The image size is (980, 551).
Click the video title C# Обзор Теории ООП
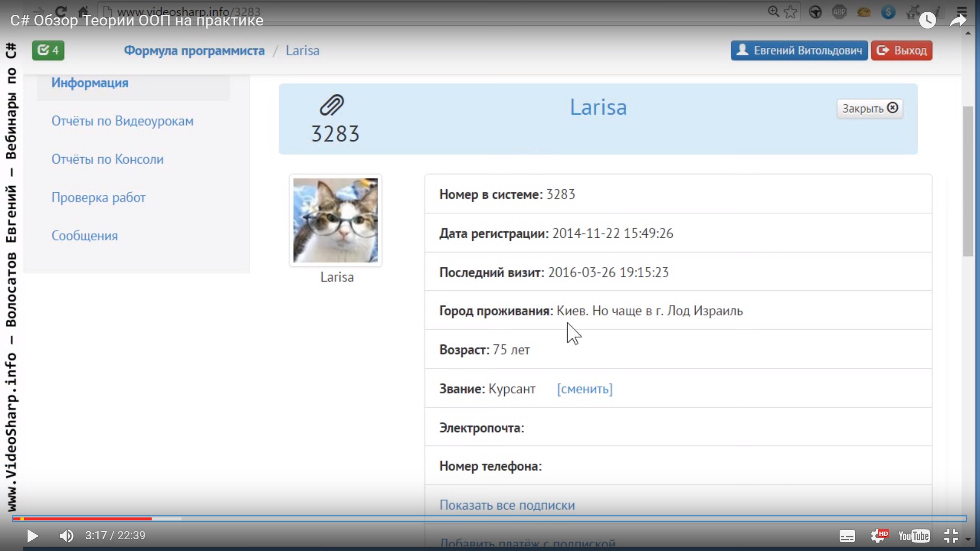pyautogui.click(x=137, y=20)
